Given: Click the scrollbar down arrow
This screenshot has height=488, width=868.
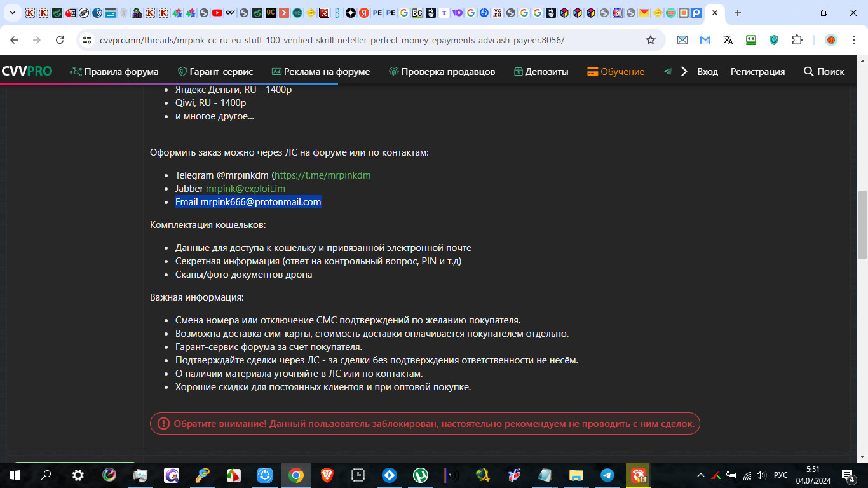Looking at the screenshot, I should coord(862,457).
